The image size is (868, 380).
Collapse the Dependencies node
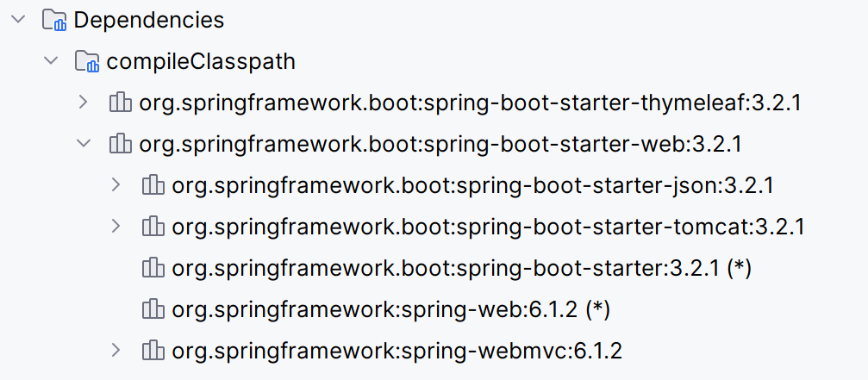pos(18,19)
